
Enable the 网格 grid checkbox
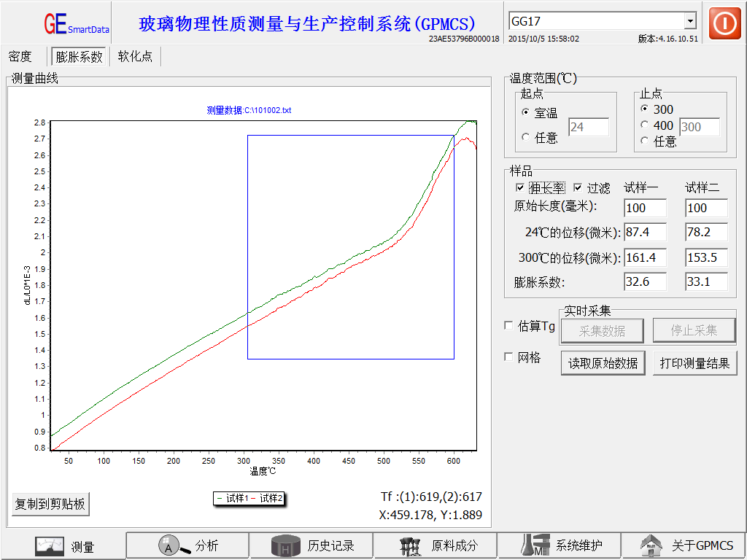pyautogui.click(x=508, y=357)
